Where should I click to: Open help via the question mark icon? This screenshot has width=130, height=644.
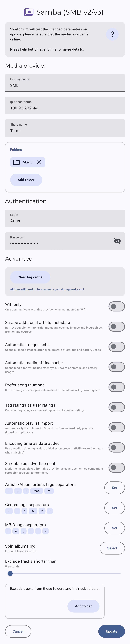(x=112, y=34)
